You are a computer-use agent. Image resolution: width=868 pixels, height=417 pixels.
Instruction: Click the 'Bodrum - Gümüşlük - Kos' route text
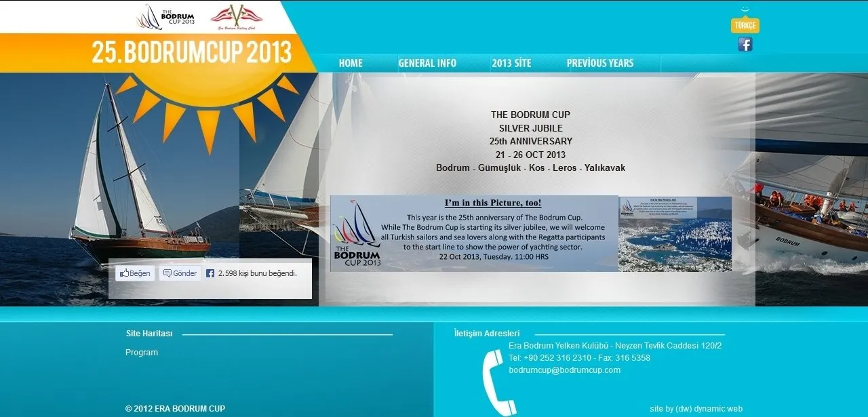531,167
